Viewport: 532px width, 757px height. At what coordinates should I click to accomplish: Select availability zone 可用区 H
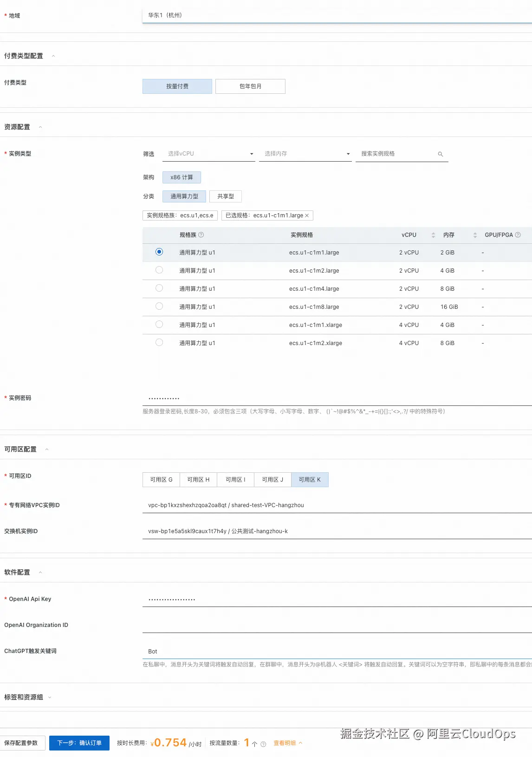(x=198, y=480)
